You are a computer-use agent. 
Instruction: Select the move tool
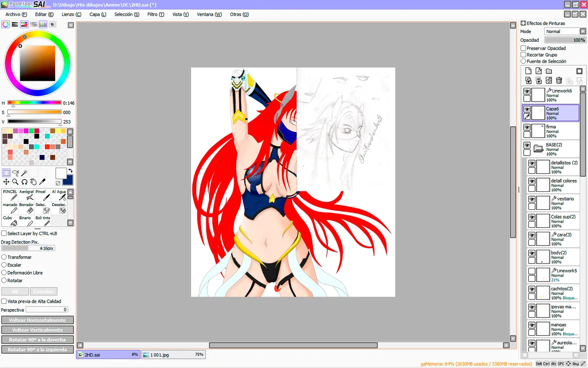6,182
